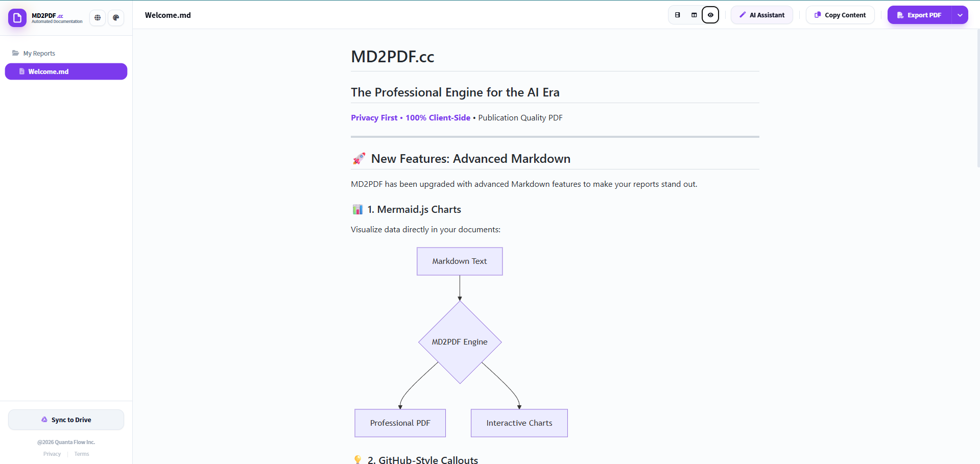The height and width of the screenshot is (464, 980).
Task: Open the Terms link in footer
Action: click(82, 454)
